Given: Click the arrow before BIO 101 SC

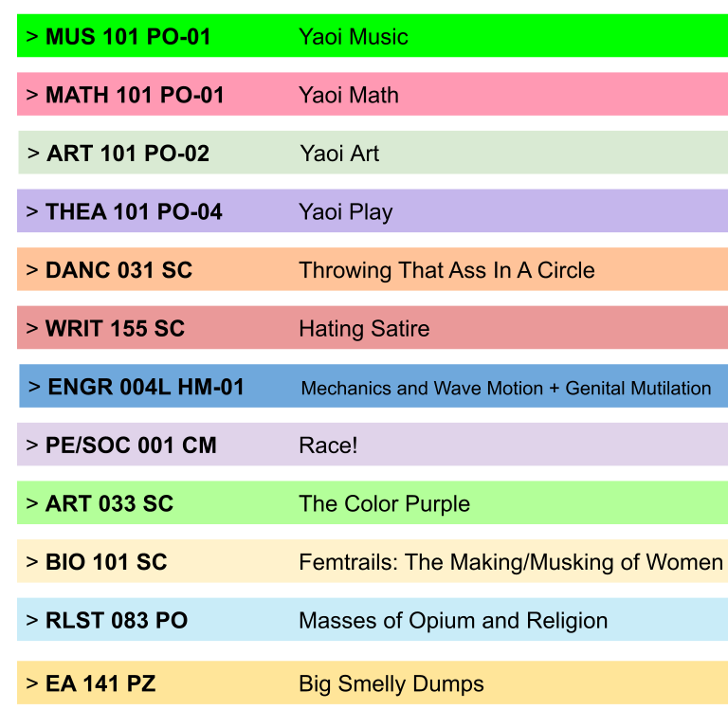Looking at the screenshot, I should 32,562.
